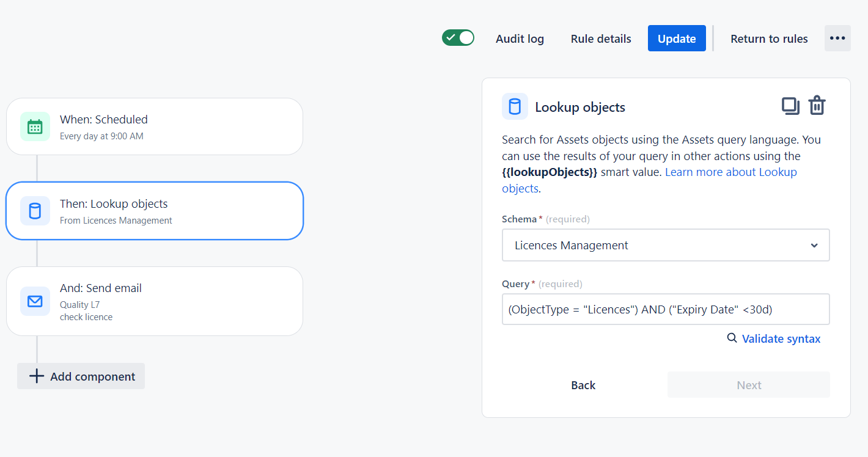Disable the automation rule toggle
The width and height of the screenshot is (868, 457).
[x=458, y=37]
